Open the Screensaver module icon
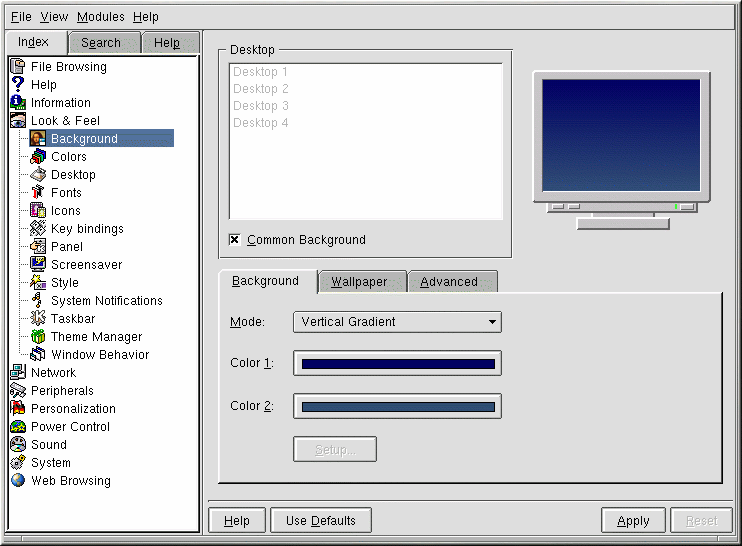Viewport: 742px width, 546px height. pos(38,265)
